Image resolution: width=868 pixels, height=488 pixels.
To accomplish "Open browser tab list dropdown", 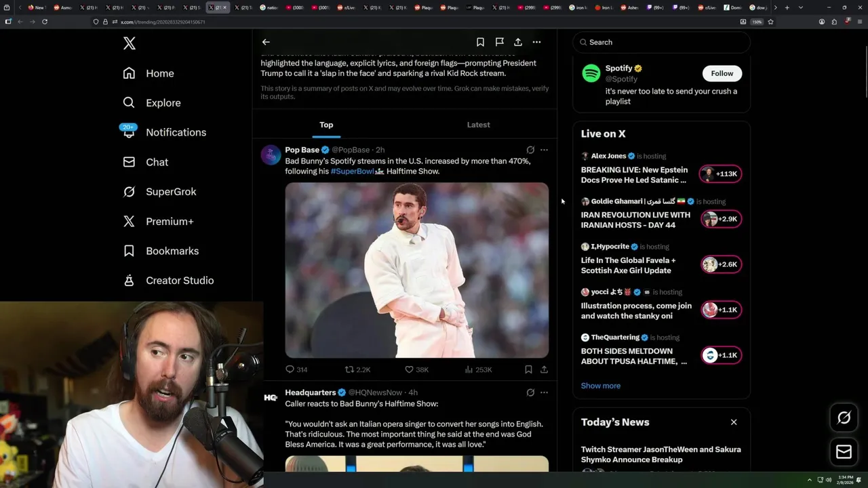I will (801, 7).
